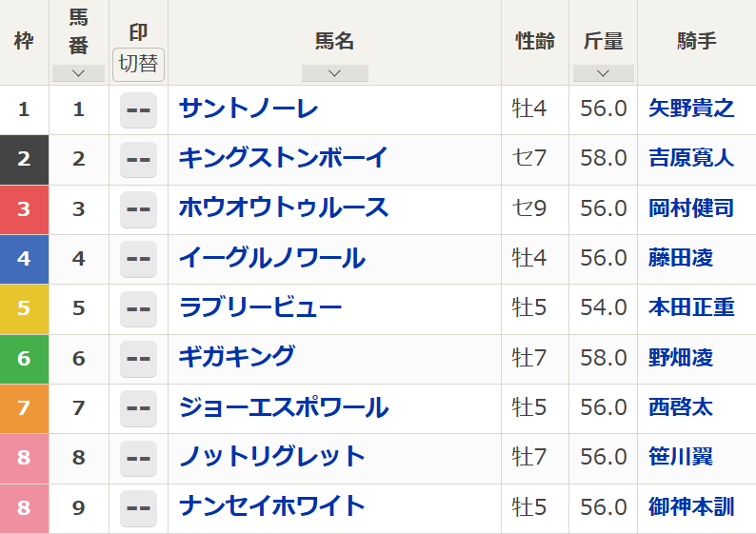View jockey 矢野貴之 profile

pos(691,109)
